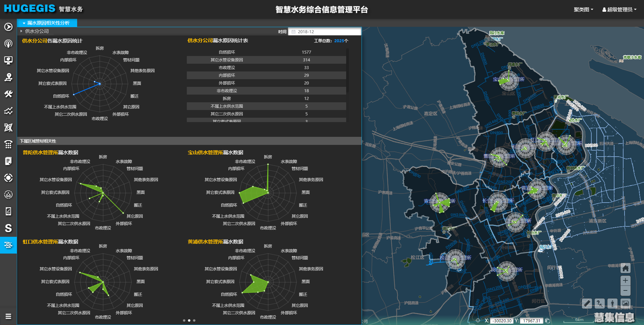The image size is (644, 325).
Task: Open the street view person tool
Action: click(612, 304)
